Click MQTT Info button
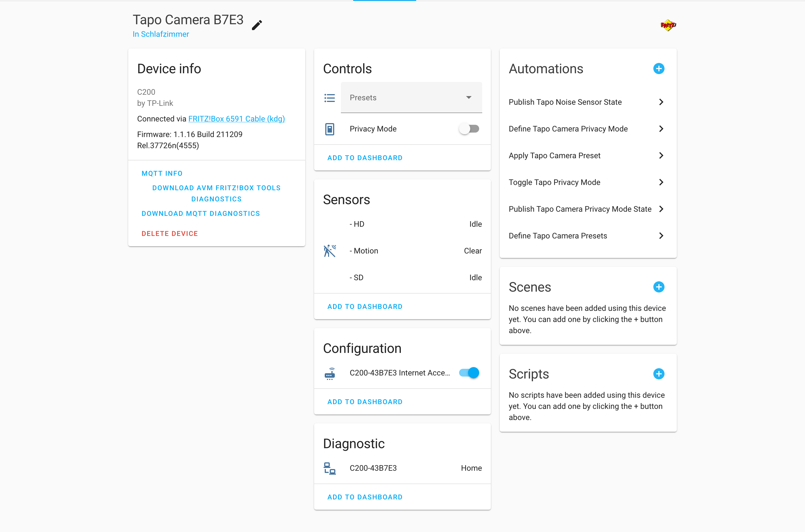Screen dimensions: 805x532 coord(162,174)
